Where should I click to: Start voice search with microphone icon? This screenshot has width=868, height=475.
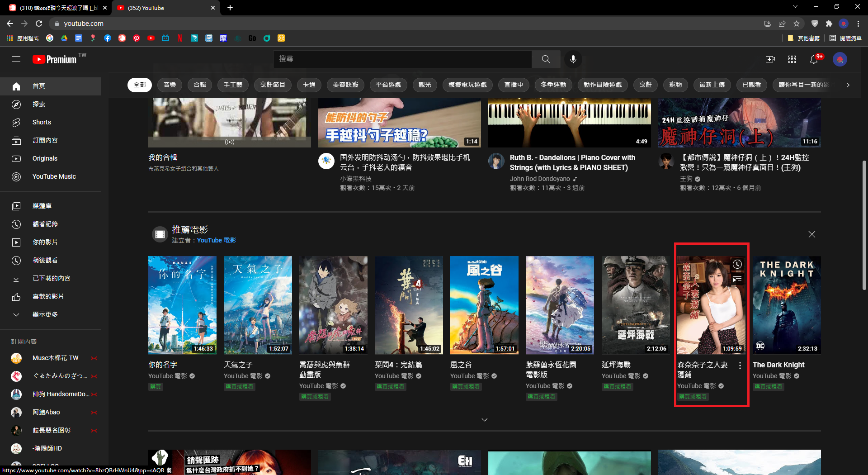[x=573, y=59]
